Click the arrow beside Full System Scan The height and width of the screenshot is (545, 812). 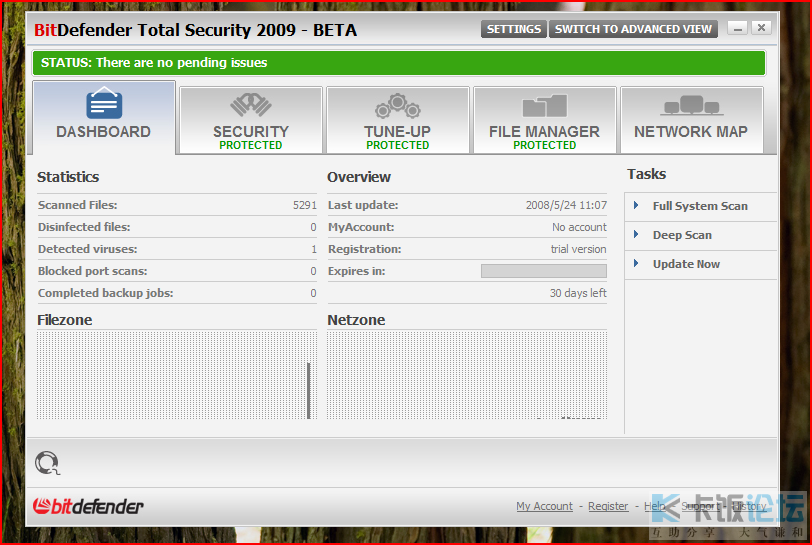[x=636, y=205]
